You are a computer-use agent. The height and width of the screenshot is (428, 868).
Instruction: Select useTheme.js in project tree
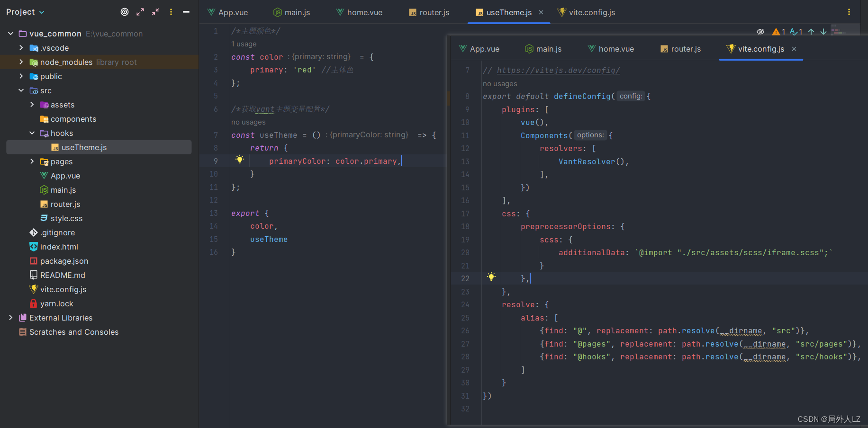point(99,147)
